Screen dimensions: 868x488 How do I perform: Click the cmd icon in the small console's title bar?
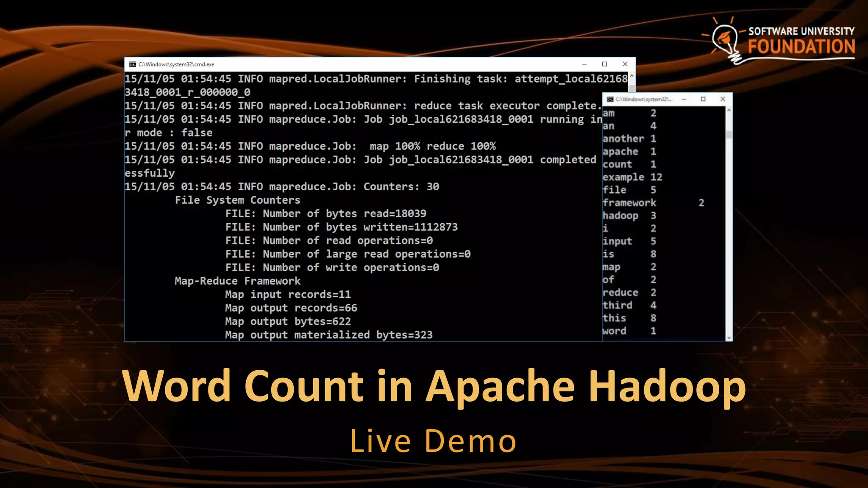tap(610, 99)
